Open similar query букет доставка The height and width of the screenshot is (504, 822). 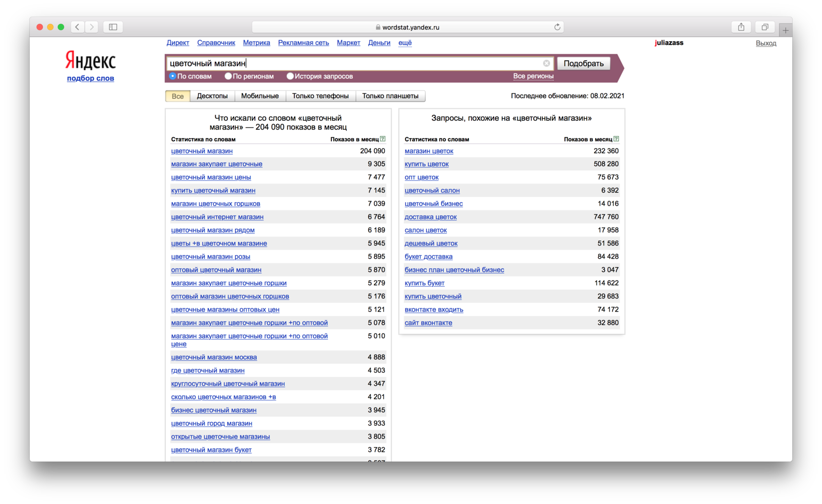pyautogui.click(x=429, y=256)
